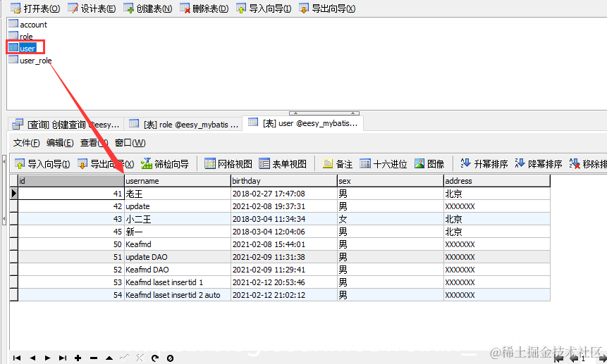Go to last record navigation button
The width and height of the screenshot is (607, 364).
[63, 358]
